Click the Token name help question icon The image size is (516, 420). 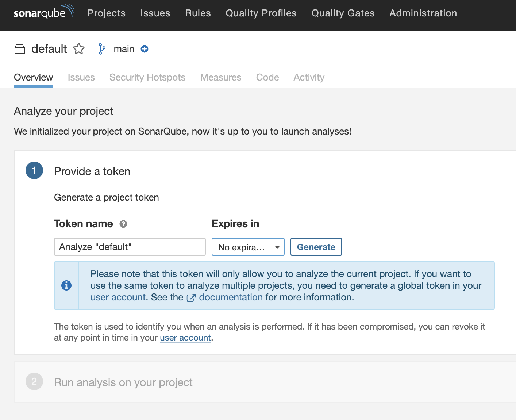[123, 224]
